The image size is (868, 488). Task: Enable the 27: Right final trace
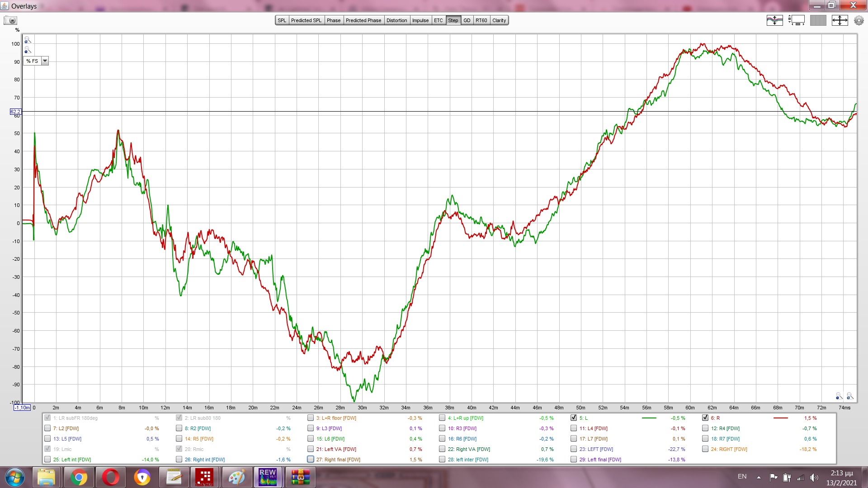pyautogui.click(x=311, y=460)
